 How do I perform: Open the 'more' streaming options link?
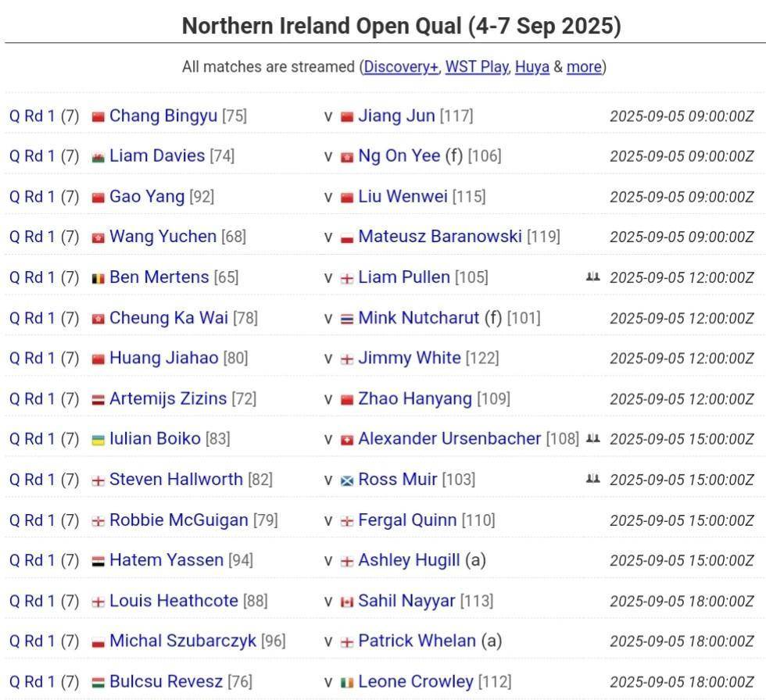pyautogui.click(x=584, y=66)
